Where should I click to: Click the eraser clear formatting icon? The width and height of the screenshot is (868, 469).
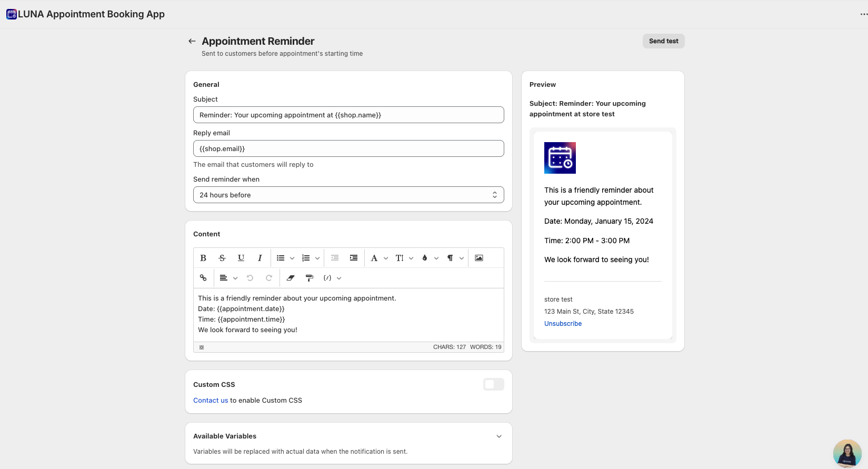coord(290,278)
